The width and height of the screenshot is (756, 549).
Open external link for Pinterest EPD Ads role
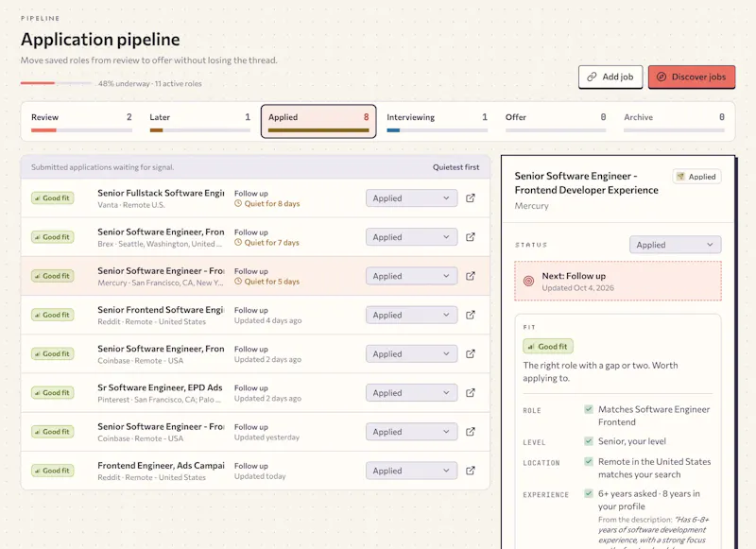click(x=470, y=393)
